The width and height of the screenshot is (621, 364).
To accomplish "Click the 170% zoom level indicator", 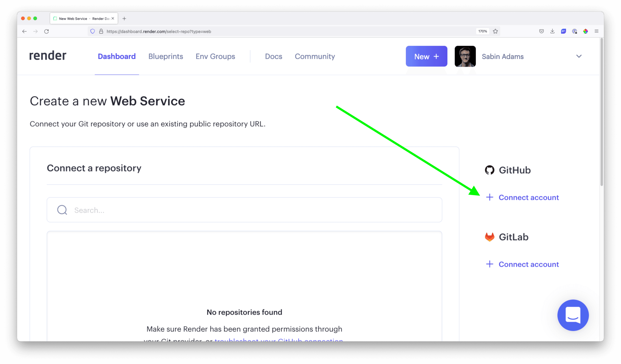I will [483, 31].
